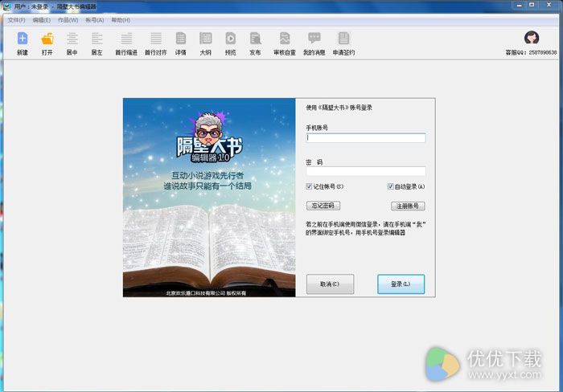
Task: Toggle the 记住帐号 remember account checkbox
Action: click(x=309, y=186)
